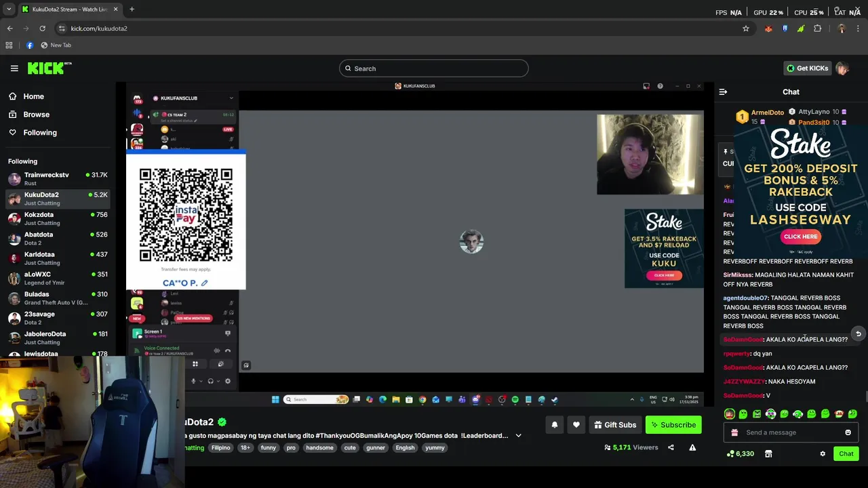Open Karldotaa channel in sidebar
The width and height of the screenshot is (868, 488).
pos(58,258)
